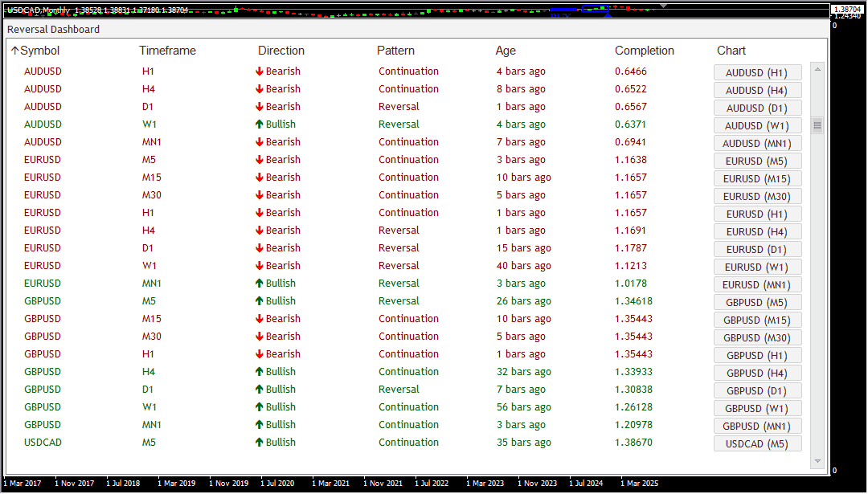Click the bearish arrow icon in EURUSD D1 row
868x494 pixels.
pos(259,248)
